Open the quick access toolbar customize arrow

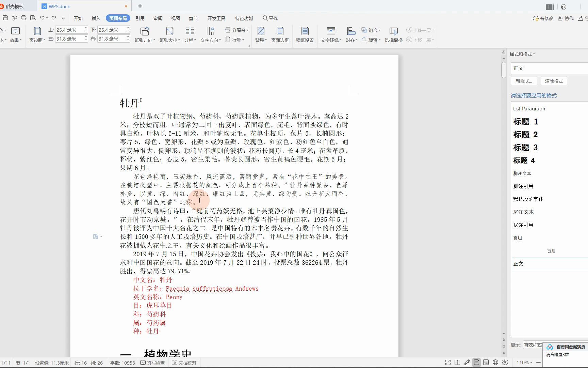(x=63, y=18)
